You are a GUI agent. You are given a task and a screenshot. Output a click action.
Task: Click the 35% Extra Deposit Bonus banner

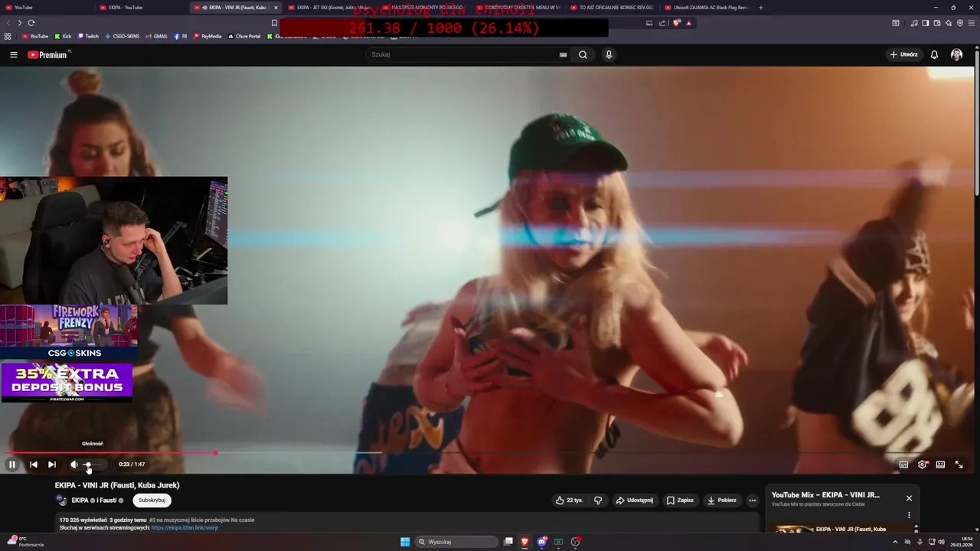coord(67,382)
